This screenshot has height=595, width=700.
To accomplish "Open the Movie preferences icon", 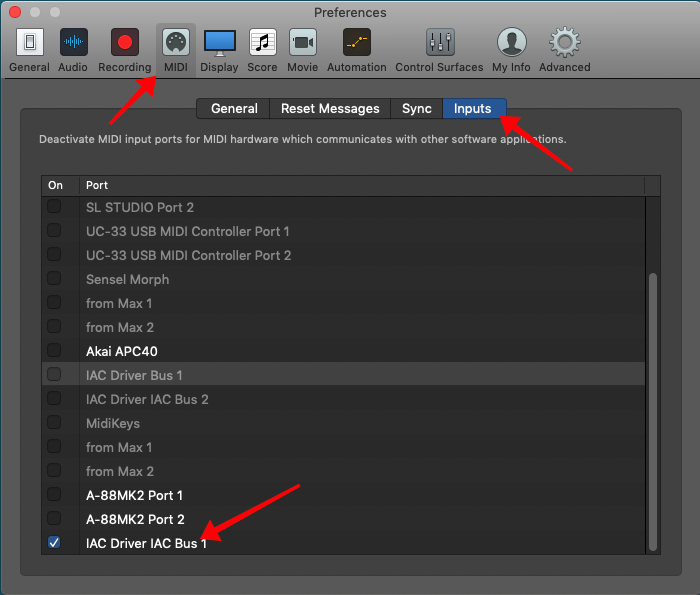I will 303,42.
